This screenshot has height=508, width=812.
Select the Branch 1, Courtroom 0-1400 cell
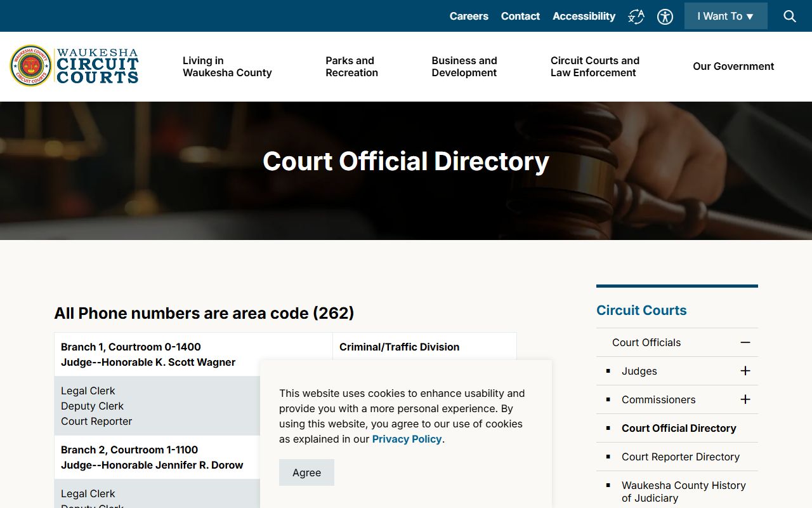tap(193, 354)
